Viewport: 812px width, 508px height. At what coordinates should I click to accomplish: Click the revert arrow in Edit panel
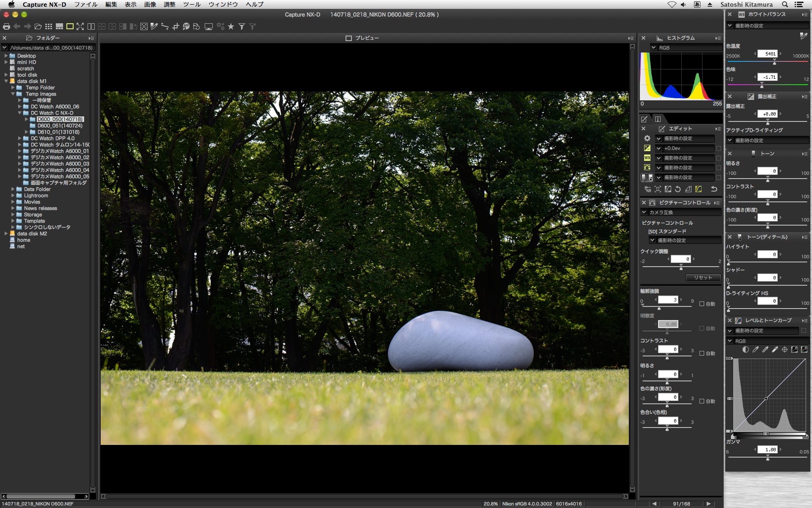tap(714, 189)
